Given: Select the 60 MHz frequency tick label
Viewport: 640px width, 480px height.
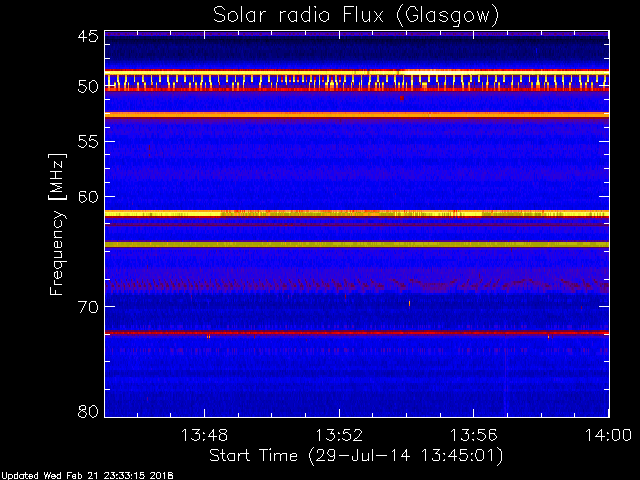Looking at the screenshot, I should click(87, 196).
